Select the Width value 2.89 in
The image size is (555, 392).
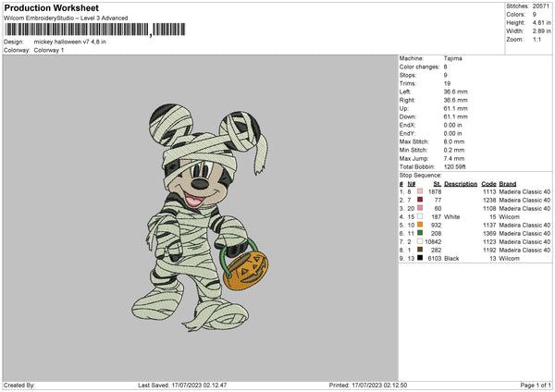click(541, 31)
